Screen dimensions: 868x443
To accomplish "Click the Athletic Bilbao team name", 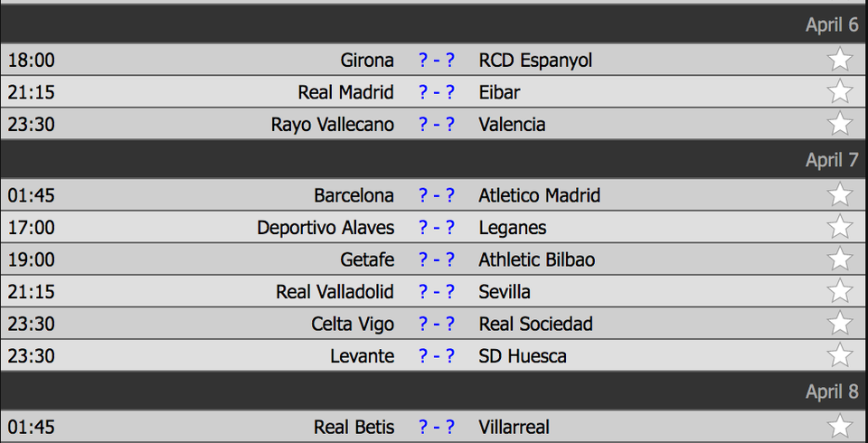I will click(537, 259).
